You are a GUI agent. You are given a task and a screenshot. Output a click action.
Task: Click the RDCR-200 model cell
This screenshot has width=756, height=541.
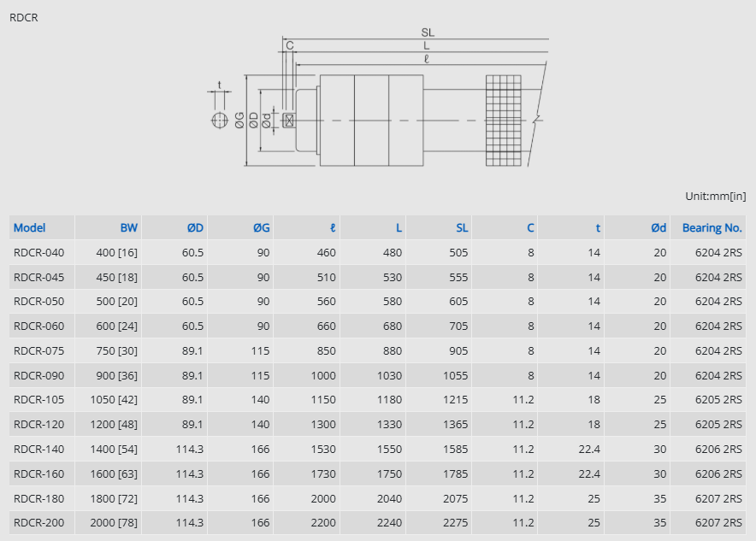38,522
